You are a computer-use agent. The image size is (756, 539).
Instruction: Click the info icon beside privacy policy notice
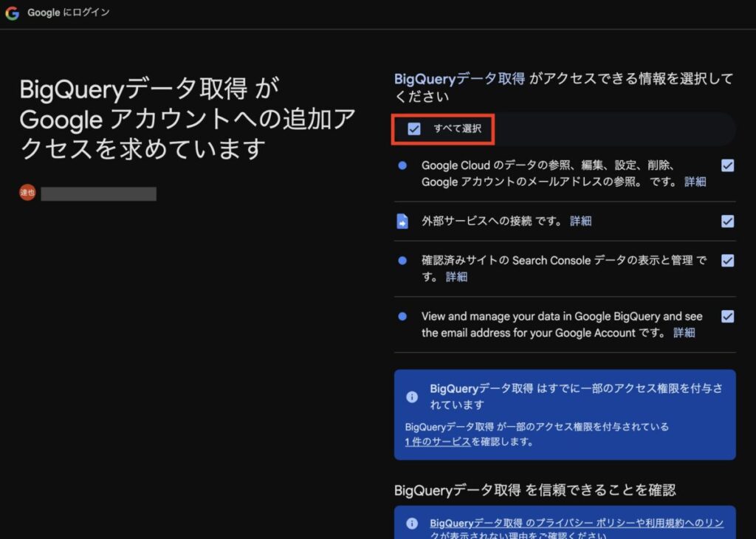point(412,523)
